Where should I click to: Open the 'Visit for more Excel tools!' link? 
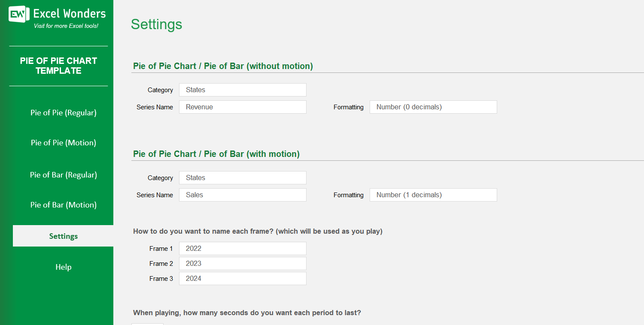tap(66, 26)
